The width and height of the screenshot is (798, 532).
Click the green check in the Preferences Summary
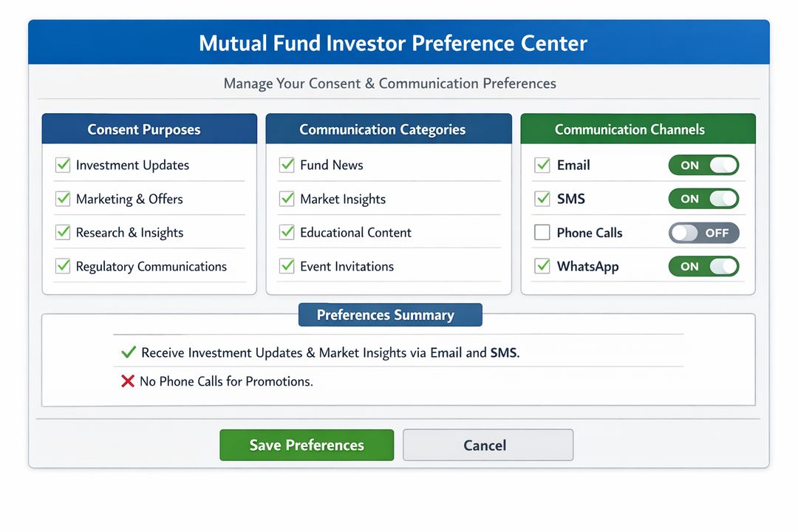click(128, 352)
